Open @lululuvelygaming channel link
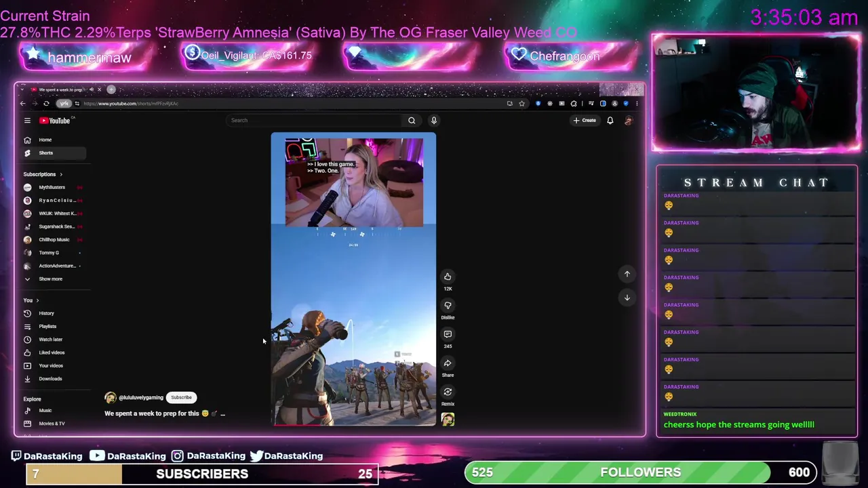The height and width of the screenshot is (488, 868). click(x=141, y=398)
